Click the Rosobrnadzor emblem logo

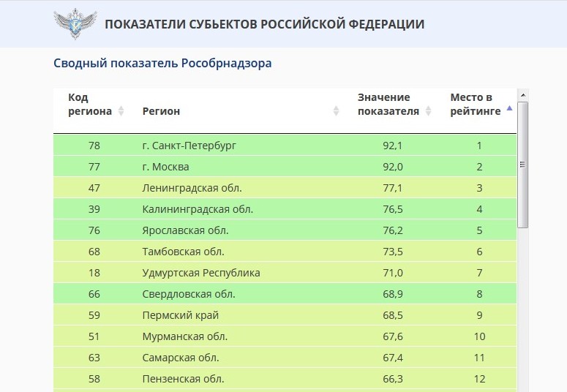pyautogui.click(x=75, y=24)
